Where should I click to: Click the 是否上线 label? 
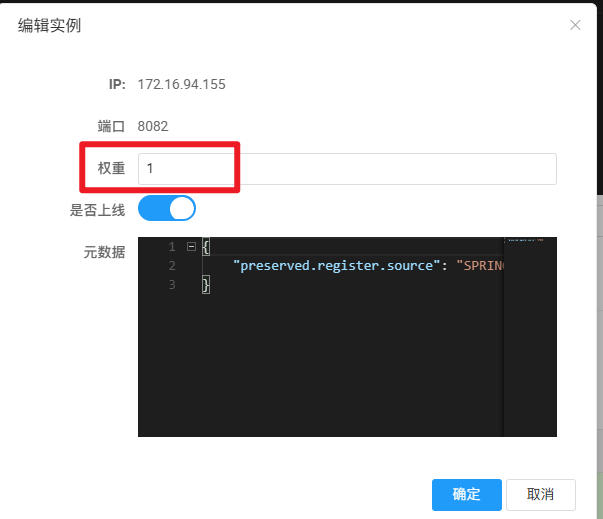point(97,210)
